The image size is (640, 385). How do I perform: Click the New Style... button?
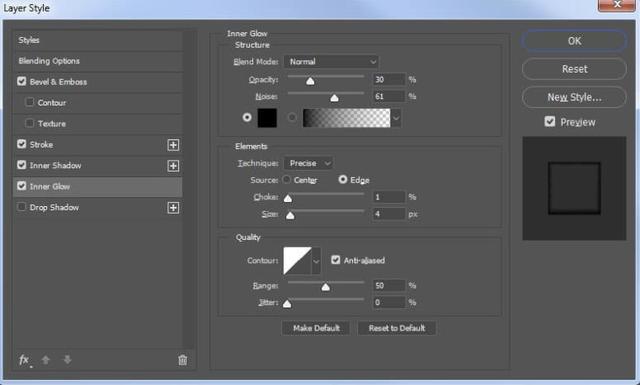574,97
